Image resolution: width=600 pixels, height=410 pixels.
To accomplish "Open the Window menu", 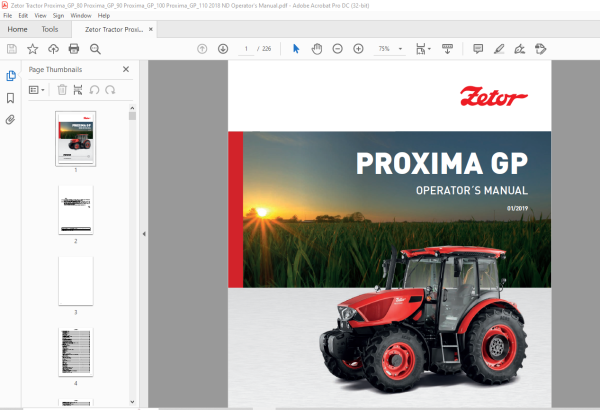I will [x=81, y=16].
